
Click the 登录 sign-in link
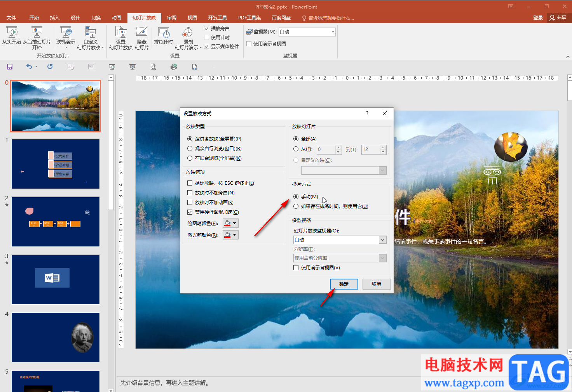(538, 18)
